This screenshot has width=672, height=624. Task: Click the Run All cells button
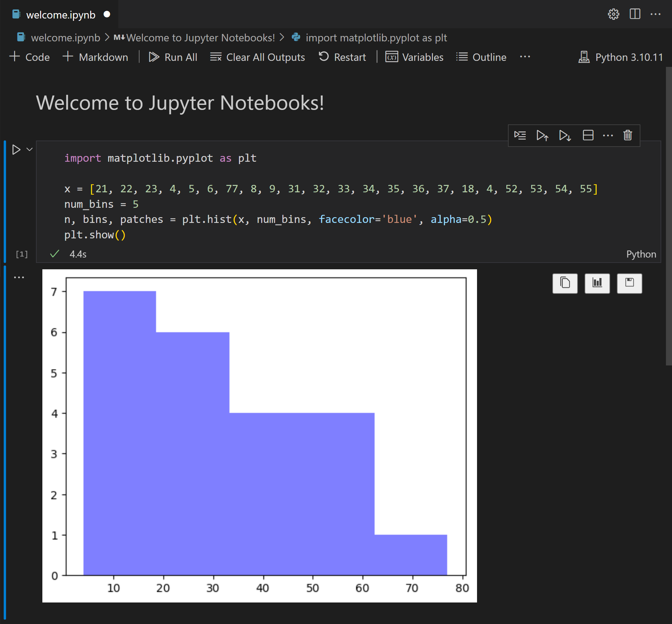172,56
